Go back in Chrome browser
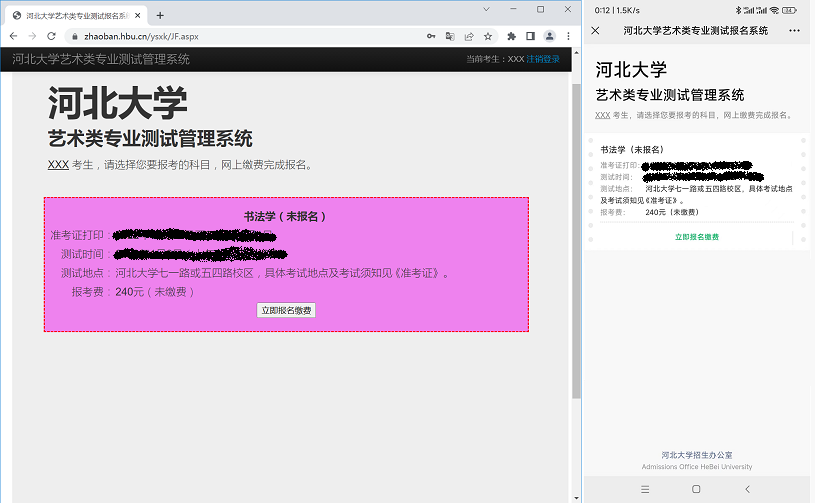The width and height of the screenshot is (815, 503). tap(14, 36)
